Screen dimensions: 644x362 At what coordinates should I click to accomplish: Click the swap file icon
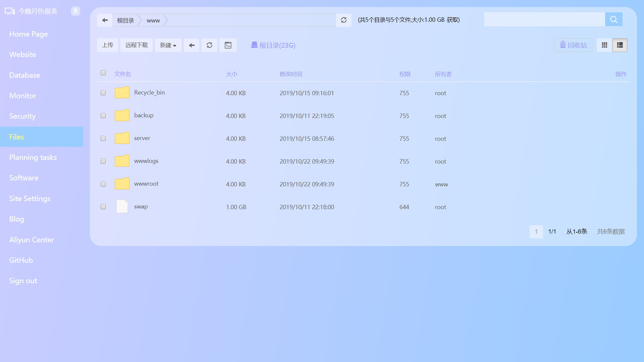click(x=122, y=206)
